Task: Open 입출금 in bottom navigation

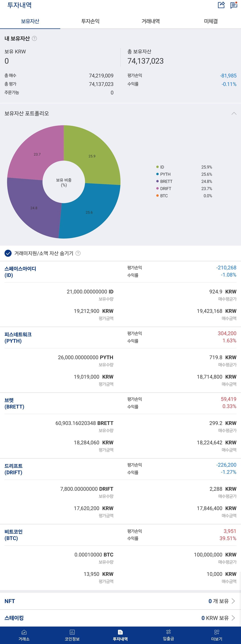Action: 169,635
